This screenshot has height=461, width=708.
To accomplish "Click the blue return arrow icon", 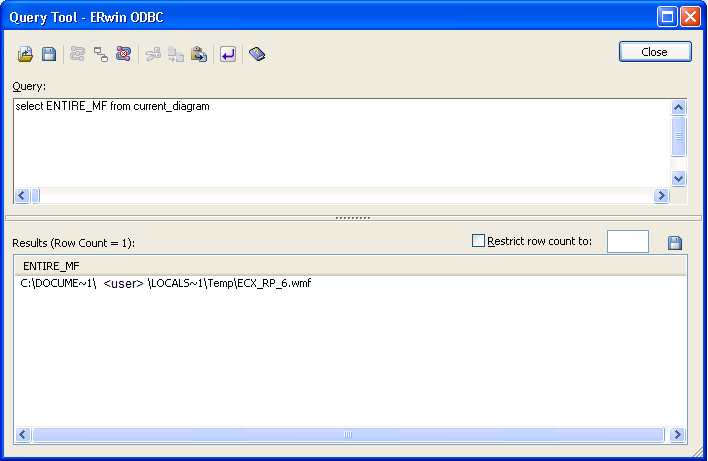I will [228, 54].
